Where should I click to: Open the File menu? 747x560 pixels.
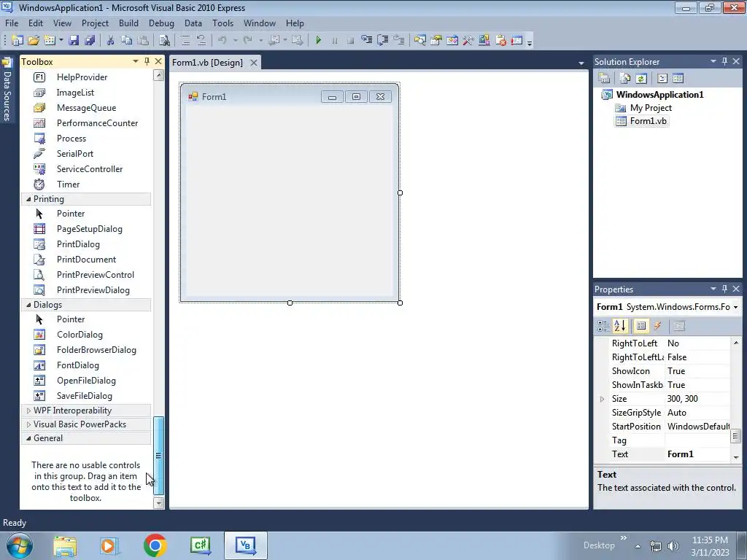[12, 23]
